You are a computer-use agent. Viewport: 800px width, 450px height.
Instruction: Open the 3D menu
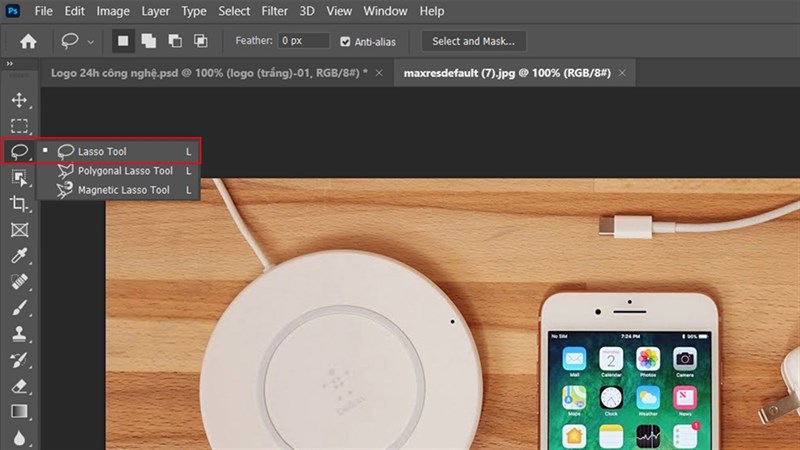307,11
